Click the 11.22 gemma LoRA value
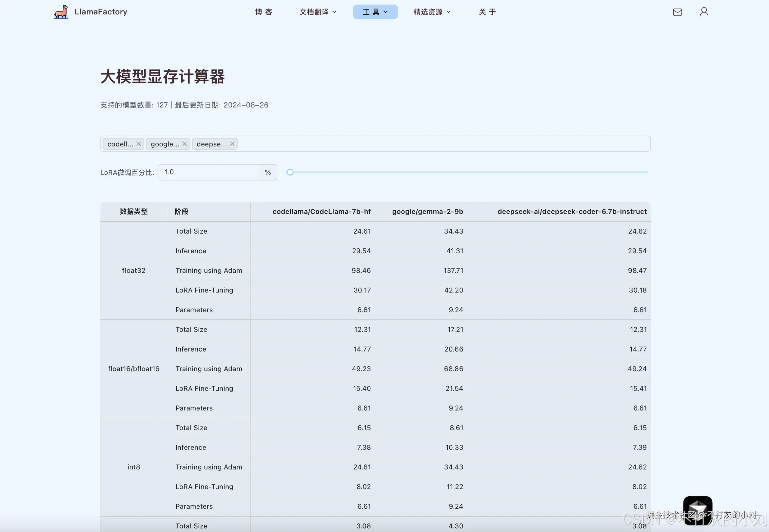The image size is (769, 532). 455,487
